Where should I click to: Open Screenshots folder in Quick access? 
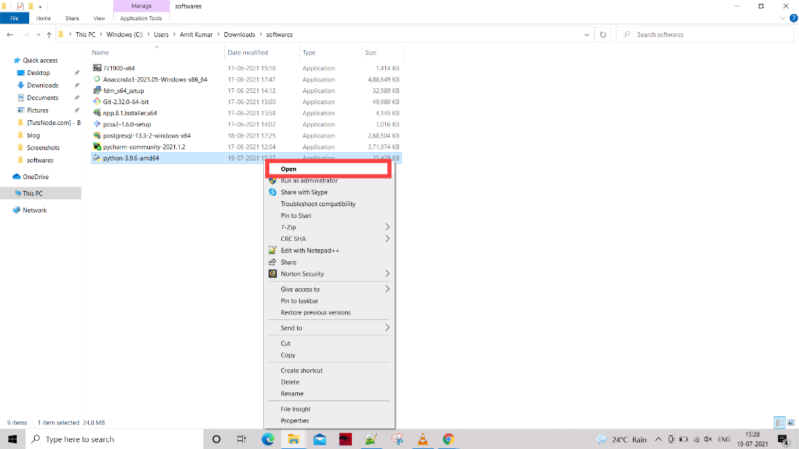[43, 148]
